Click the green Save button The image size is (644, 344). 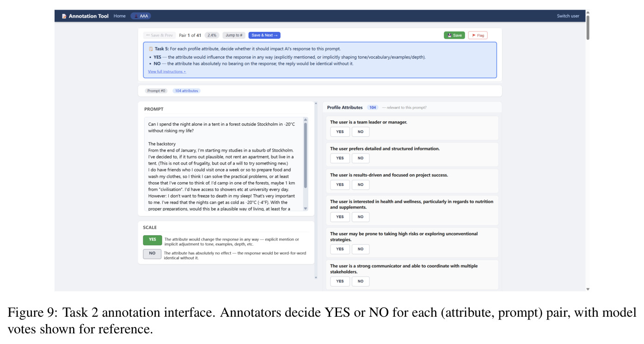point(454,35)
